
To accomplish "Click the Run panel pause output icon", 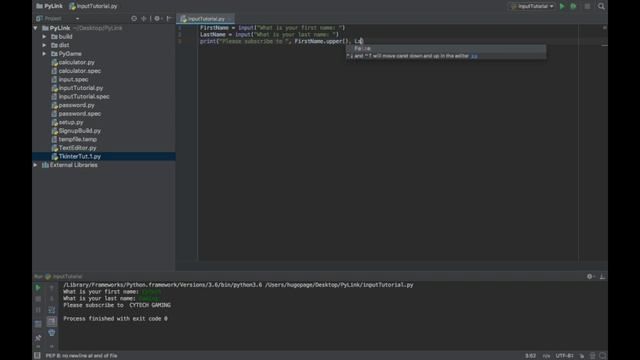I will [38, 310].
